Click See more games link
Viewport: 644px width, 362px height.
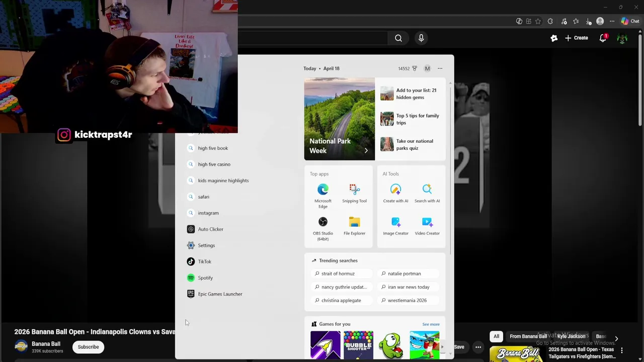(431, 324)
